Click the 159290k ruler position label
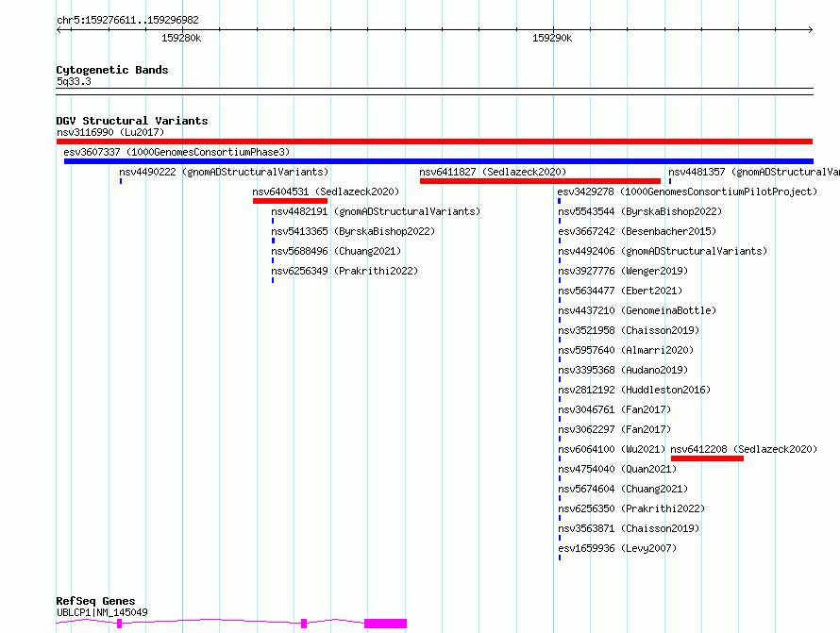840x633 pixels. tap(552, 38)
